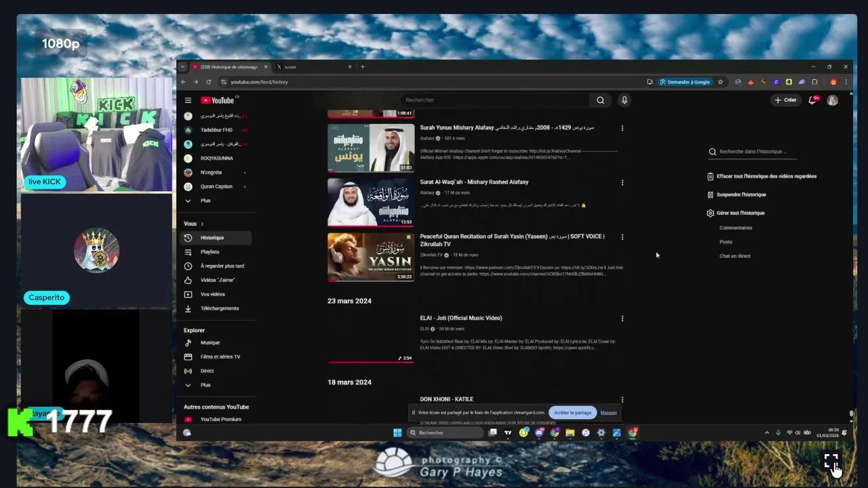
Task: Open Gérer tout l'historique
Action: click(735, 213)
